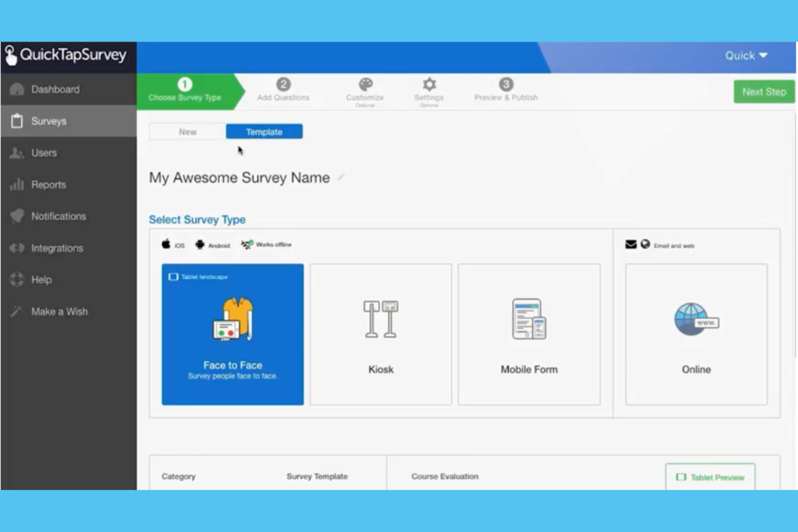Click Choose Survey Type step label

[185, 98]
